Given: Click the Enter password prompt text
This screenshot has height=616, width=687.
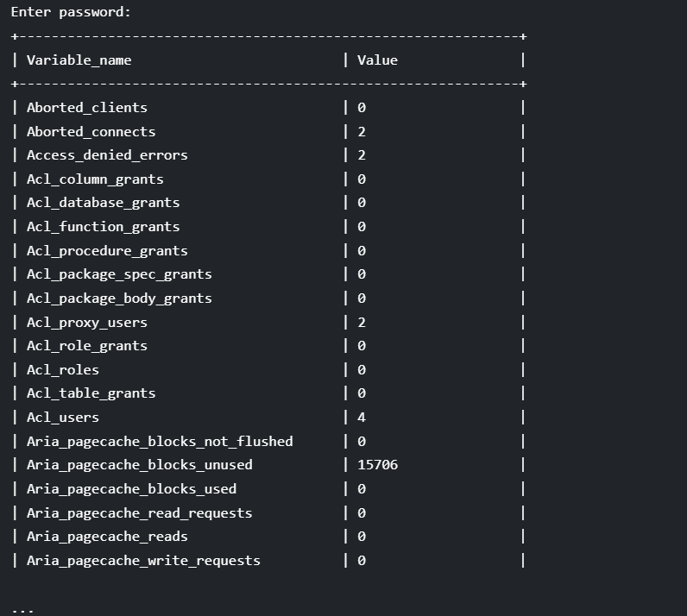Looking at the screenshot, I should (71, 12).
